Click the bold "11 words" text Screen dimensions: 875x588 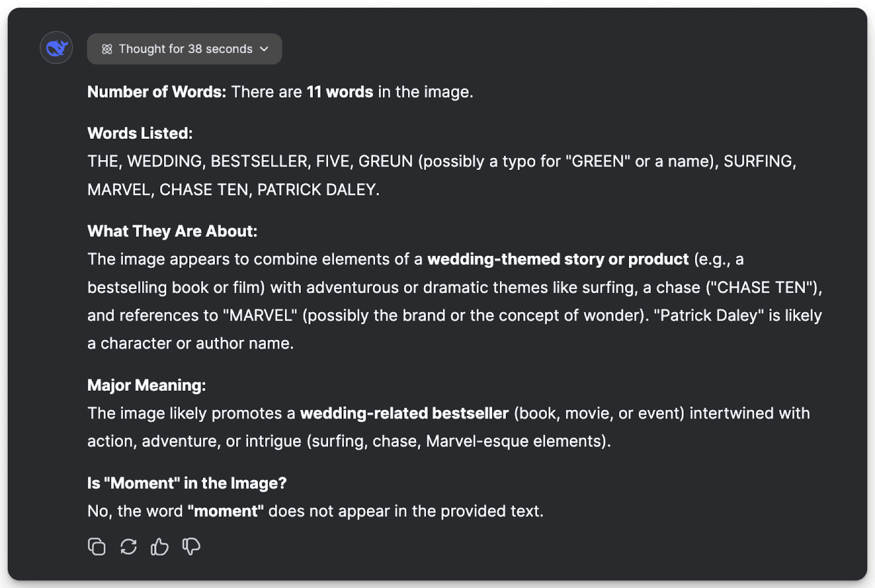340,92
